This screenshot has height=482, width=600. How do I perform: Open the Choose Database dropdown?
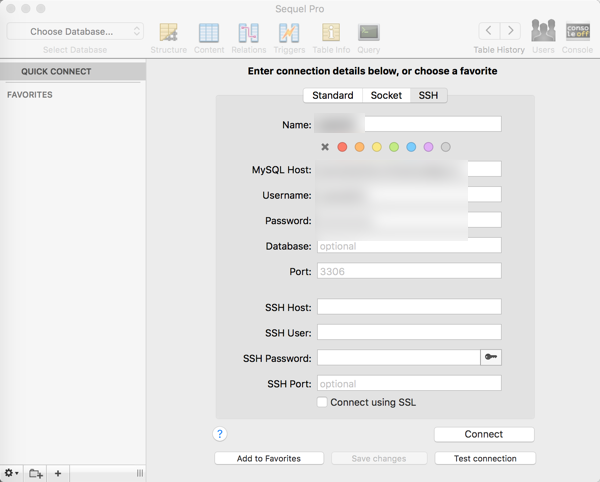pyautogui.click(x=75, y=31)
